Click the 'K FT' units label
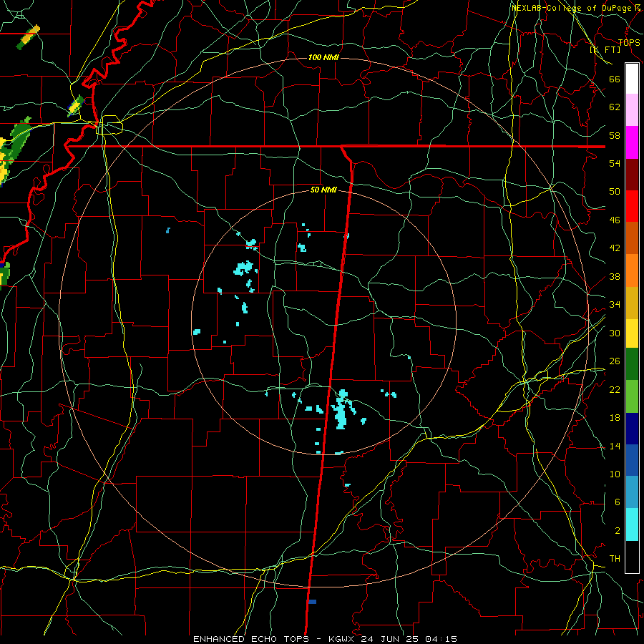The width and height of the screenshot is (644, 644). click(605, 49)
